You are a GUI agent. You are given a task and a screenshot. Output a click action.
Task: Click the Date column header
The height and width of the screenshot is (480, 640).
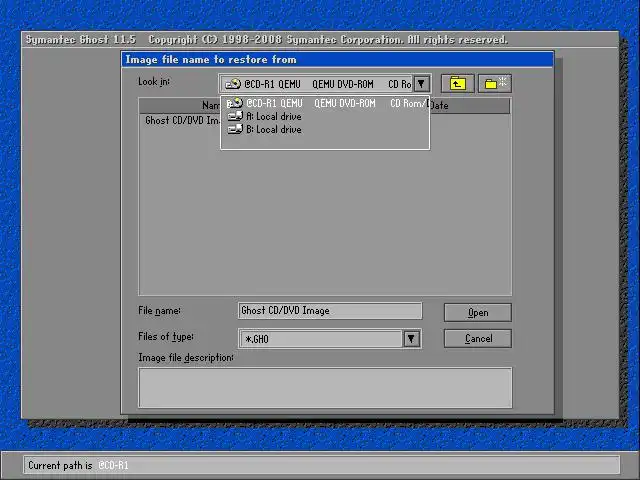(469, 105)
